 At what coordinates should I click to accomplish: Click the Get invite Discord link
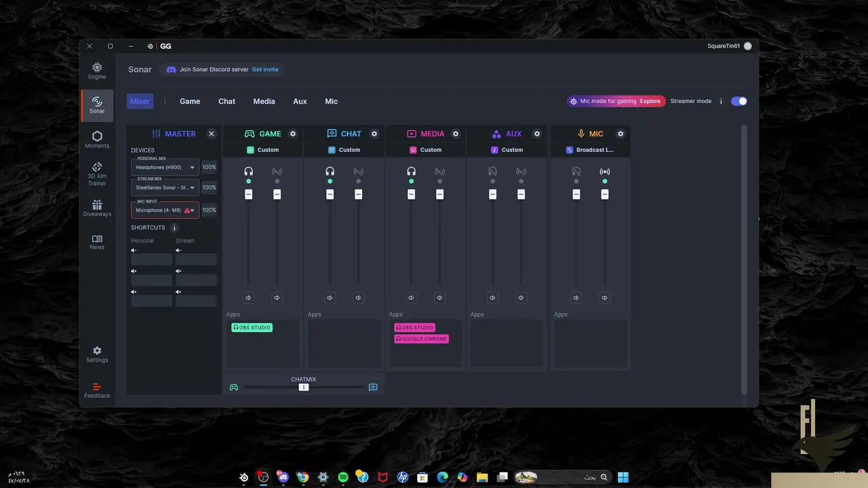[265, 70]
